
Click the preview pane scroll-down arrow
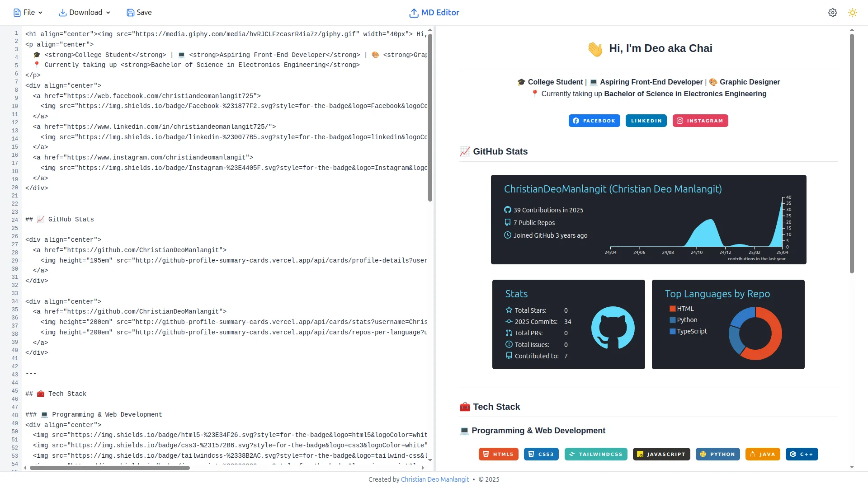[852, 467]
